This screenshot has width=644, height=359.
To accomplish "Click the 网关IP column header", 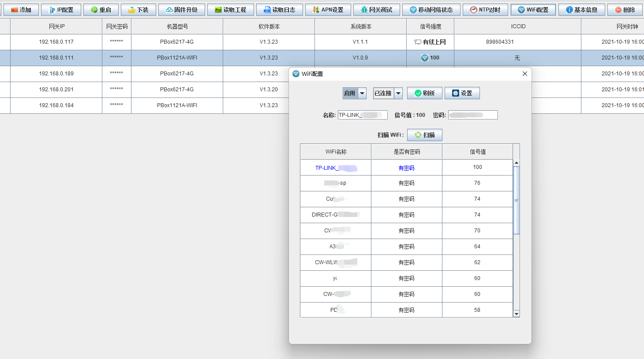I will [x=56, y=26].
